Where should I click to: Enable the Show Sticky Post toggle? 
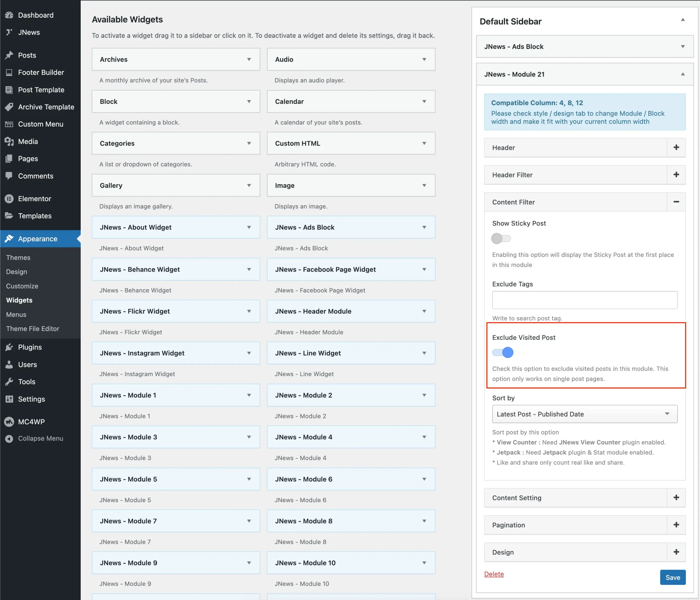[501, 238]
